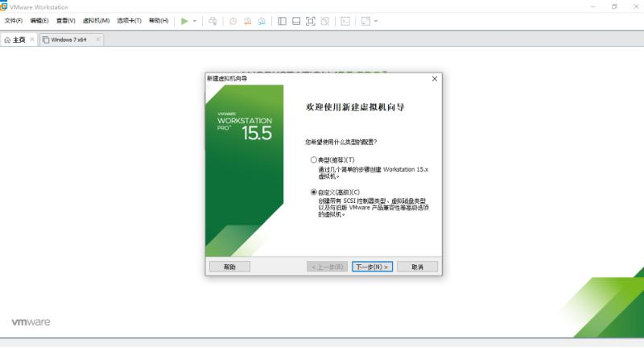Toggle the thumbnail bar icon
This screenshot has width=644, height=348.
pyautogui.click(x=296, y=21)
